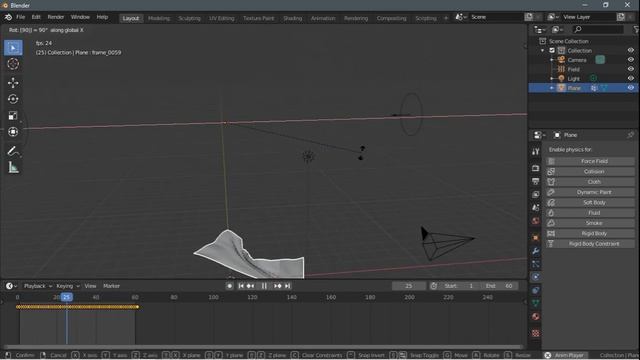This screenshot has width=640, height=360.
Task: Open the Output properties tab
Action: click(536, 181)
